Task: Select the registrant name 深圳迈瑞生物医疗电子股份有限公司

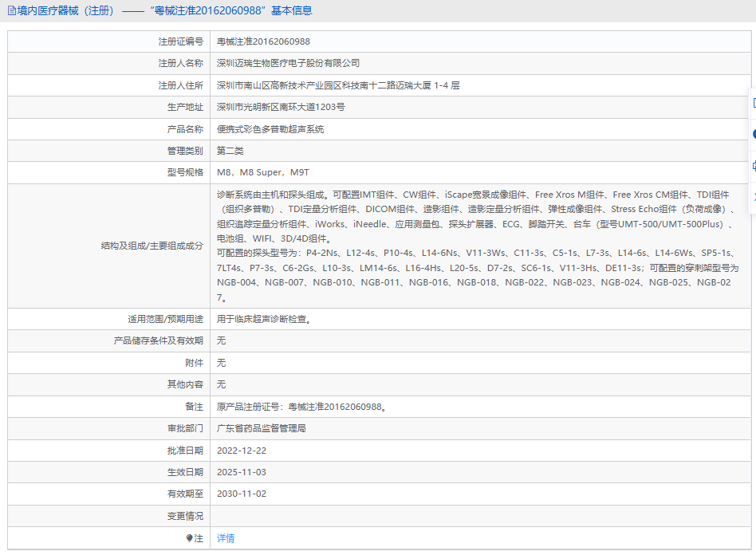Action: tap(289, 63)
